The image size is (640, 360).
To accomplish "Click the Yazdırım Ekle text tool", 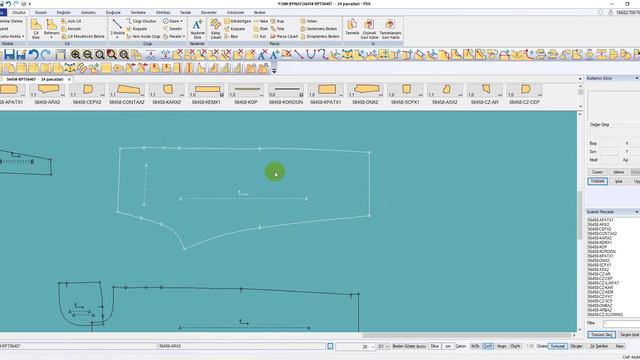I will click(197, 28).
